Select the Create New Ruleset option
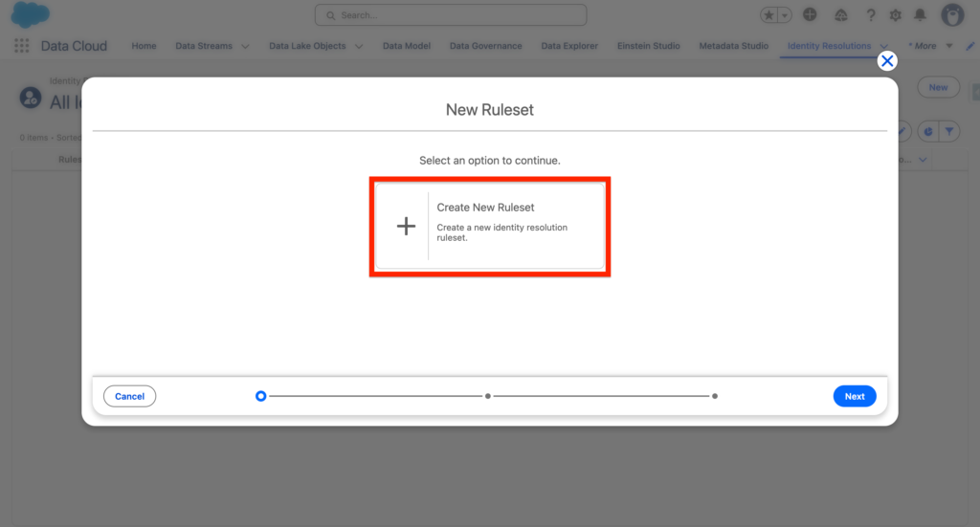This screenshot has width=980, height=527. tap(490, 226)
